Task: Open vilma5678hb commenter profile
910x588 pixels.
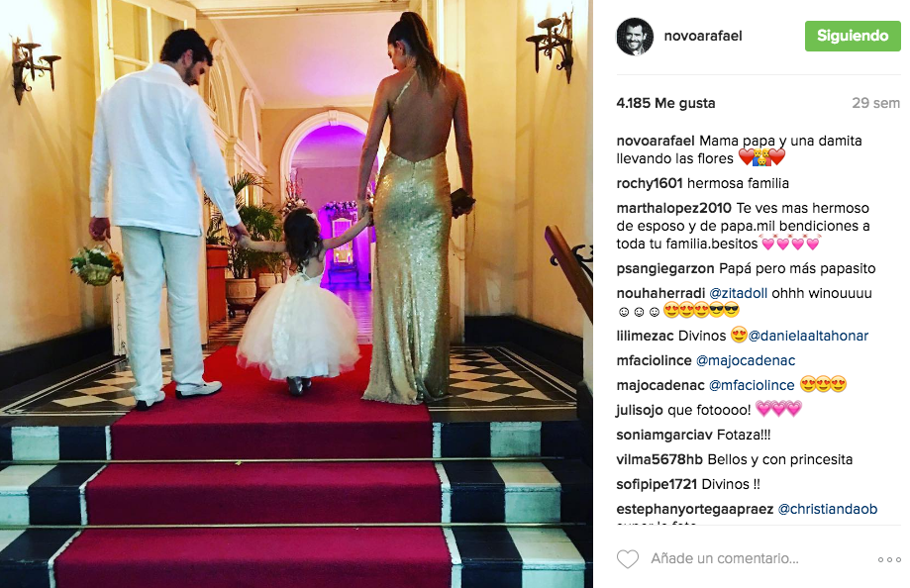Action: point(659,459)
